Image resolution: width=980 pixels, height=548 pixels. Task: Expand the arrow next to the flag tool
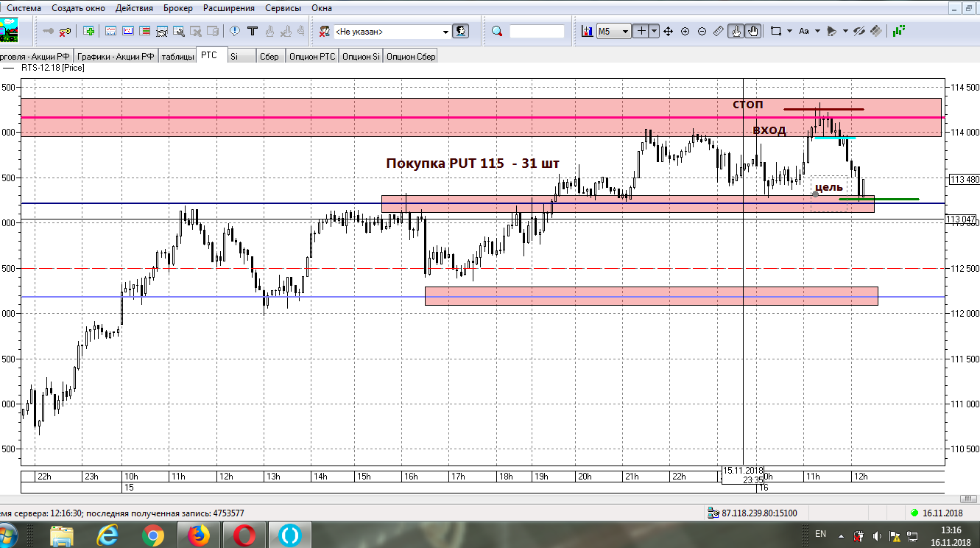point(845,32)
